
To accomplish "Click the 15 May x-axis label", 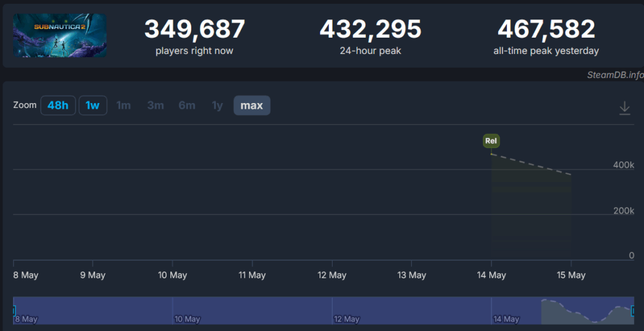I will tap(571, 275).
